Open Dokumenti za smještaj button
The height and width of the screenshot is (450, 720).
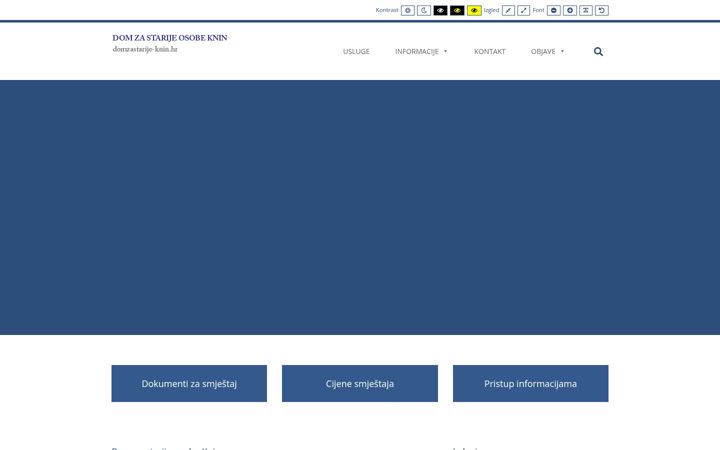[189, 383]
